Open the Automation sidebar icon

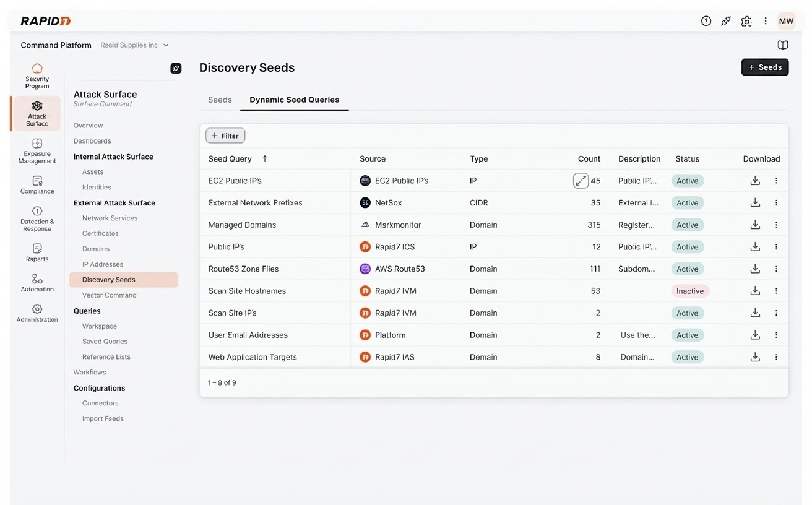point(37,279)
